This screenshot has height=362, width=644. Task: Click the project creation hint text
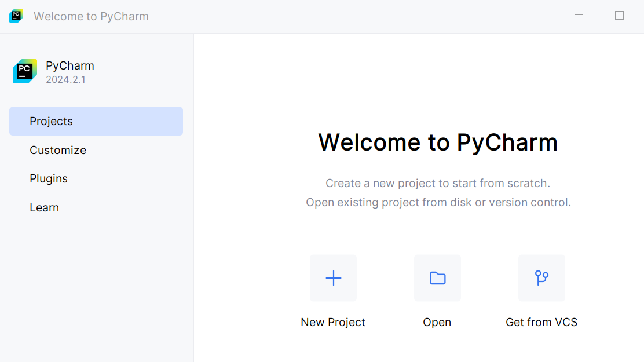[438, 183]
